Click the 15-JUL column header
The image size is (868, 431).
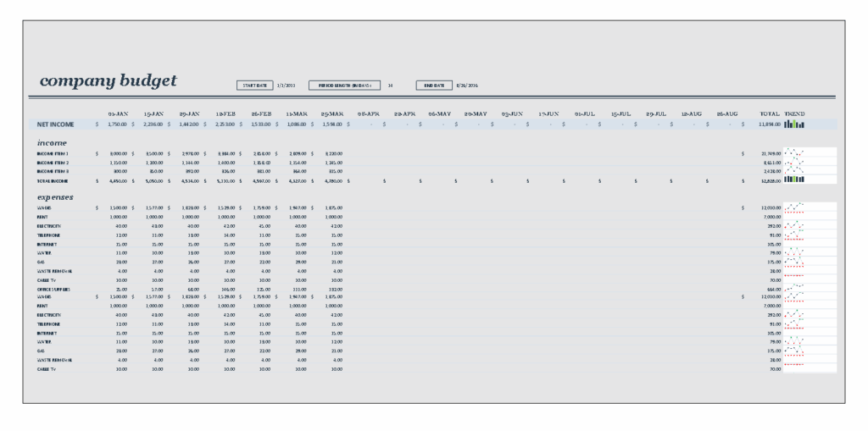point(620,113)
